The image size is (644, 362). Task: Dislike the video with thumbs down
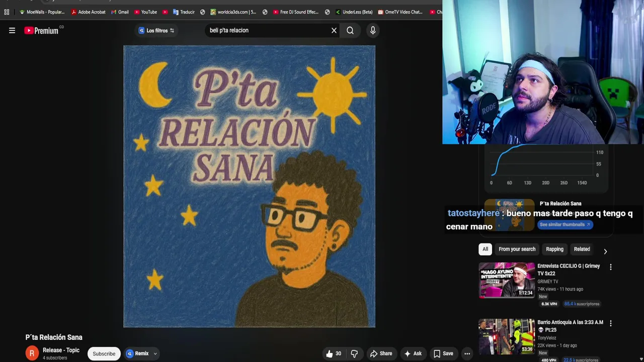354,353
